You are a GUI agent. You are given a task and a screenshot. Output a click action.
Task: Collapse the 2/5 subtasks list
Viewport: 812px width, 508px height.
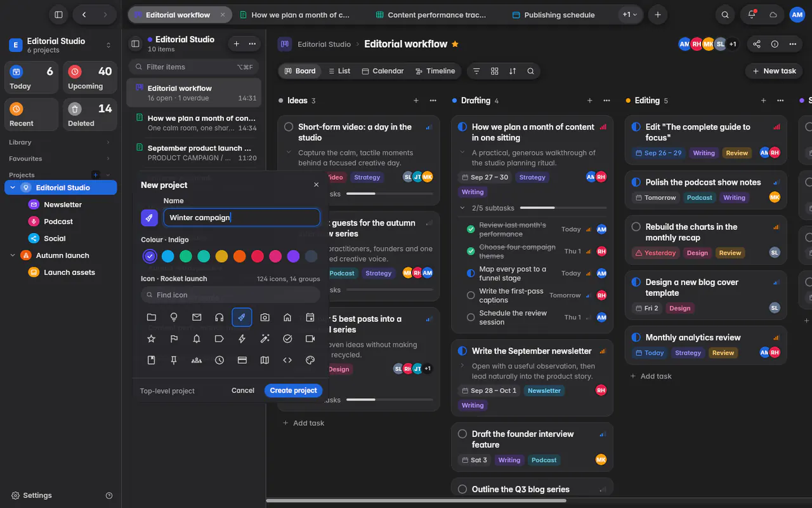click(x=462, y=208)
